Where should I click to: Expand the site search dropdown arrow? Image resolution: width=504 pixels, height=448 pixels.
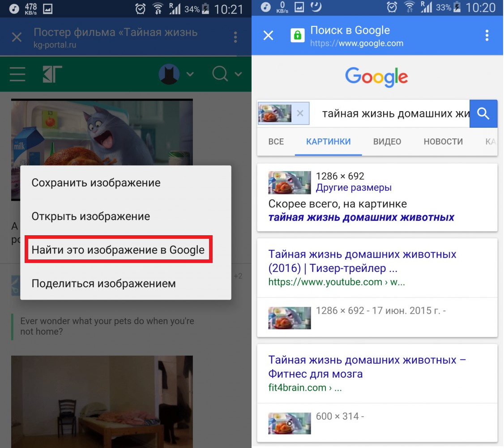tap(238, 74)
